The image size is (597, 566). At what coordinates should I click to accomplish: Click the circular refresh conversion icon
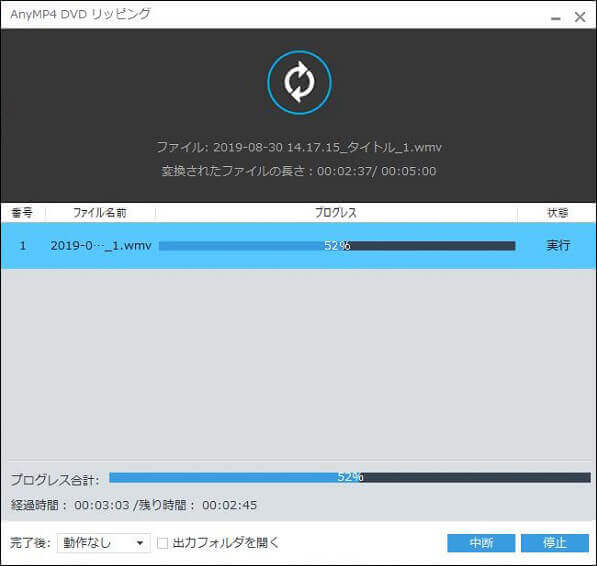coord(299,82)
